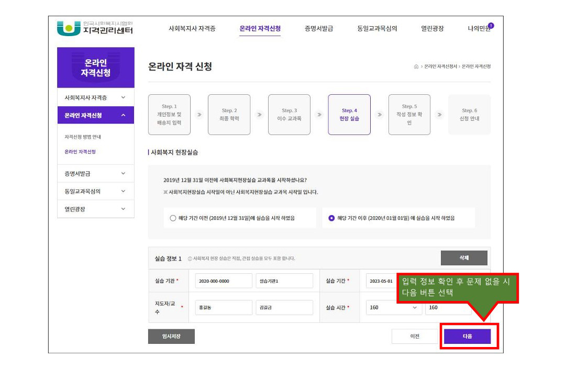Open 나의민원 in top navigation

coord(479,28)
